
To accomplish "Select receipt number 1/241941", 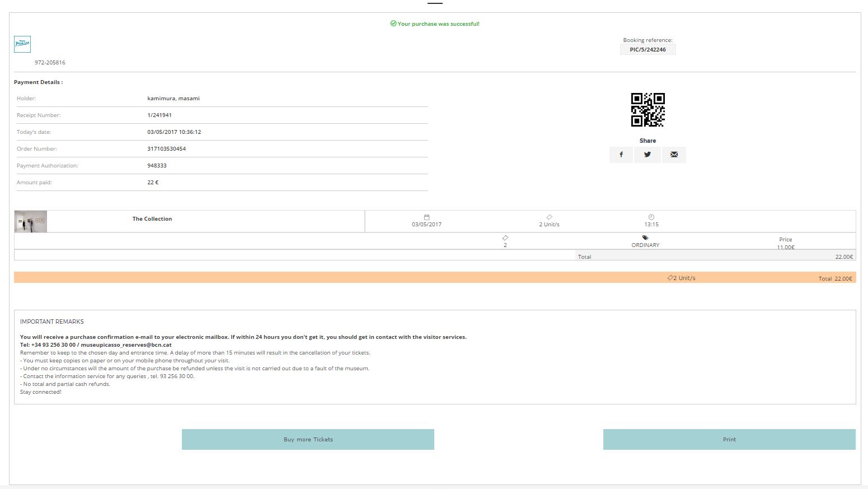I will 159,115.
